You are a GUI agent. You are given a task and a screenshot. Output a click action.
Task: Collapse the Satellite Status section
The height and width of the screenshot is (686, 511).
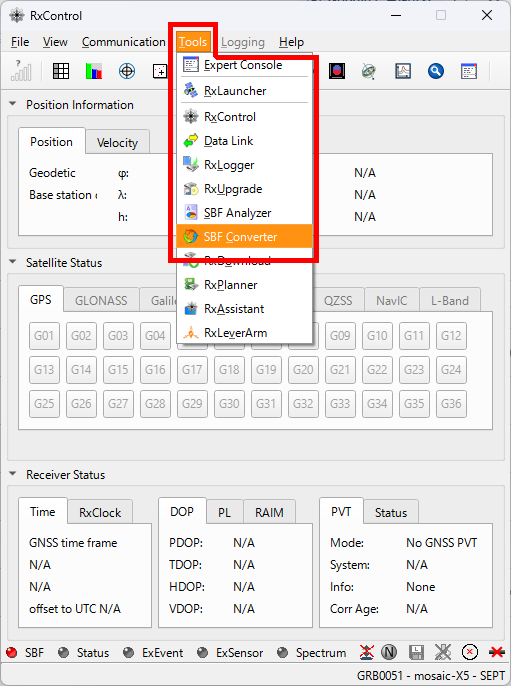(x=13, y=262)
